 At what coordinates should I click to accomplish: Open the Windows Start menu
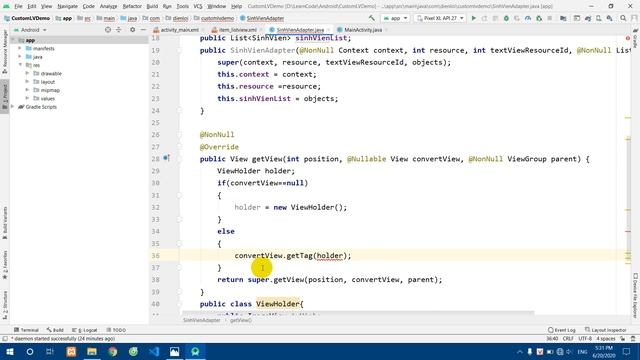pos(10,351)
